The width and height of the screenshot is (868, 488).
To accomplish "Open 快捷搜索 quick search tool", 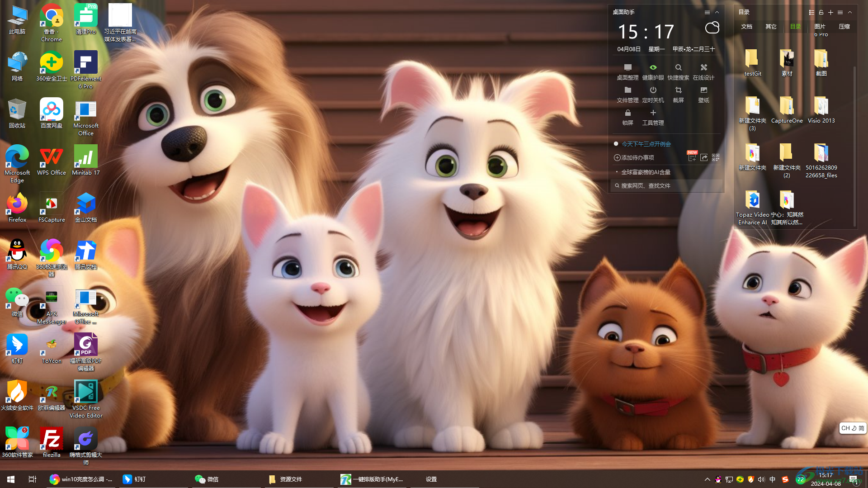I will (678, 71).
